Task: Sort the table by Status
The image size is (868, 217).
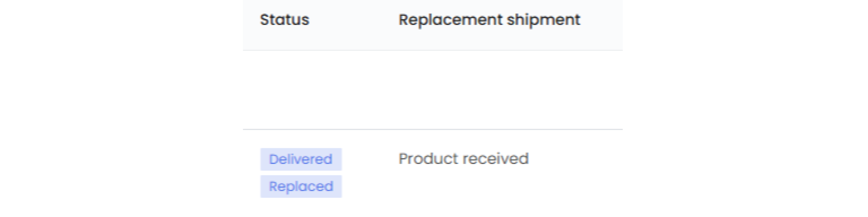Action: (284, 20)
